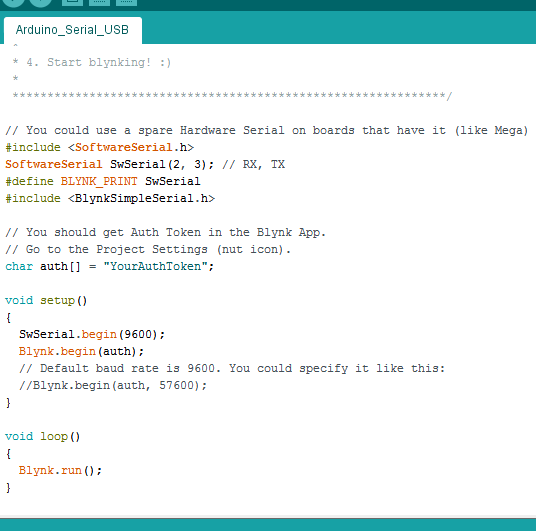This screenshot has width=536, height=531.
Task: Place cursor at the Blynk.run() call
Action: point(60,470)
